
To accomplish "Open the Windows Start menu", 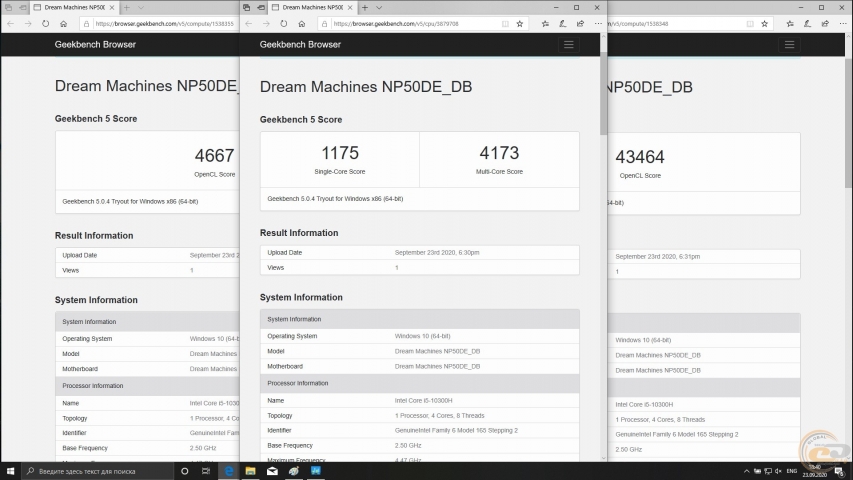I will [10, 471].
